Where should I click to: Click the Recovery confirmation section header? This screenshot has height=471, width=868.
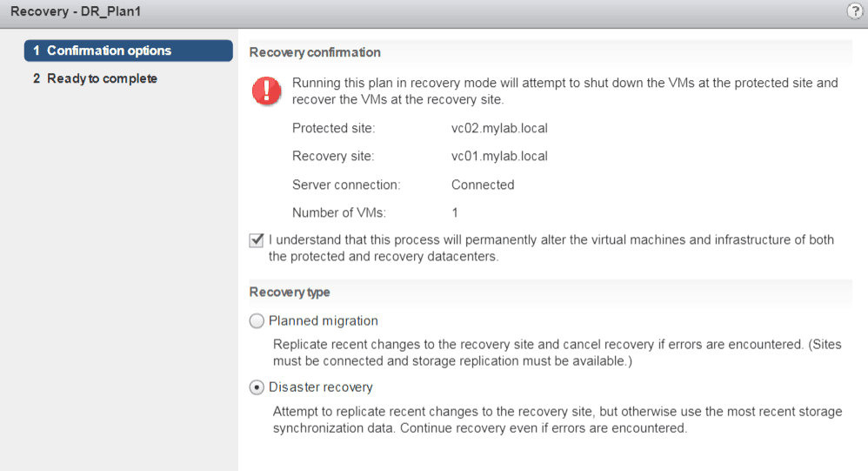click(315, 52)
